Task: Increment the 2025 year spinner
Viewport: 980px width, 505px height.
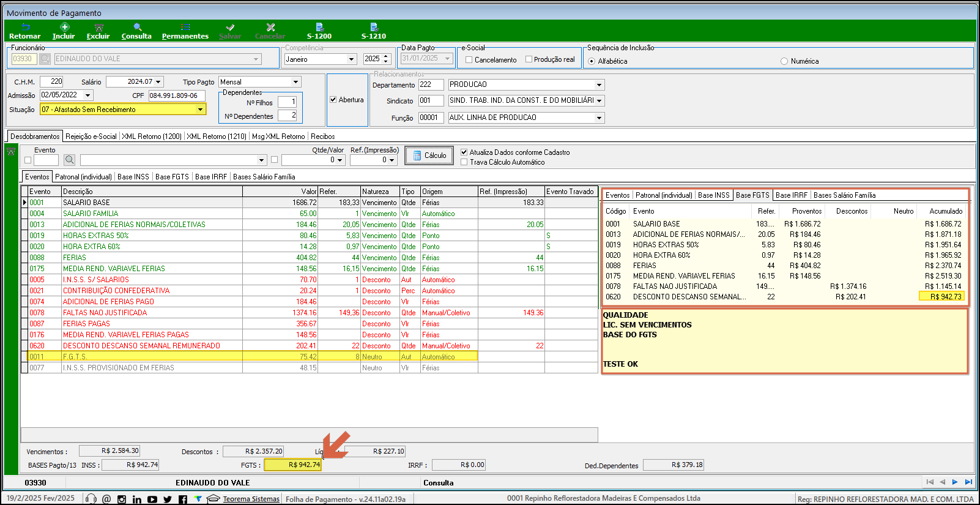Action: (386, 56)
